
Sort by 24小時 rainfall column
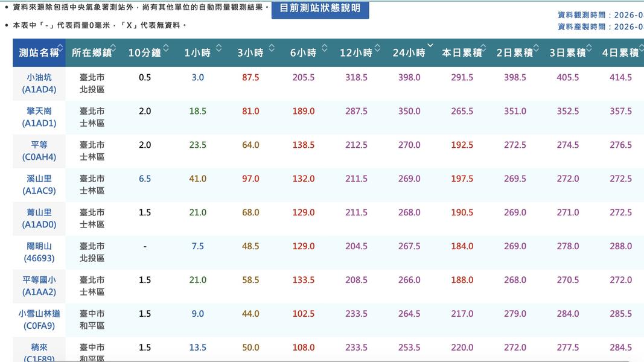coord(409,52)
